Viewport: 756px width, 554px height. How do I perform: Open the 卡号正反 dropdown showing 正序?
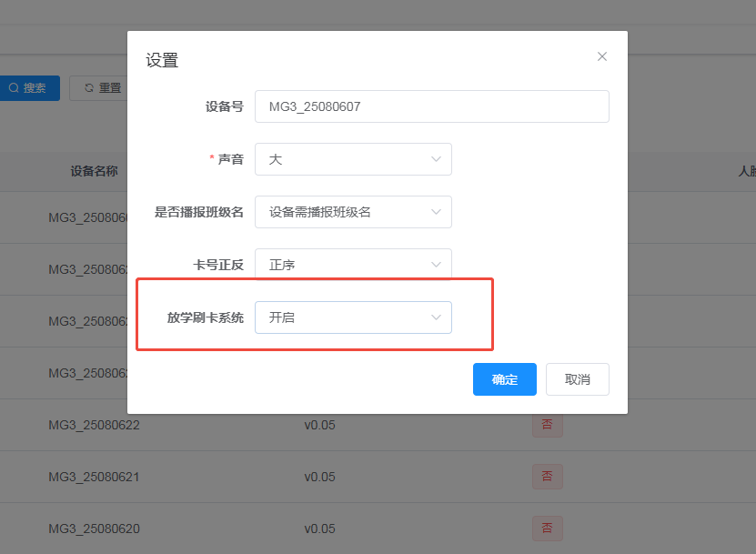tap(353, 264)
